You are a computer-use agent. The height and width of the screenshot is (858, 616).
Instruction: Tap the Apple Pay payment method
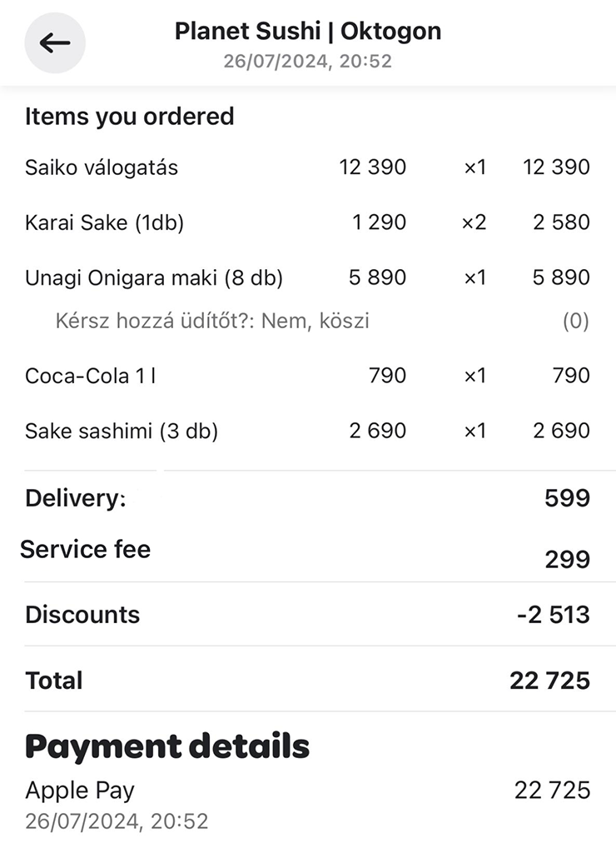(x=80, y=791)
